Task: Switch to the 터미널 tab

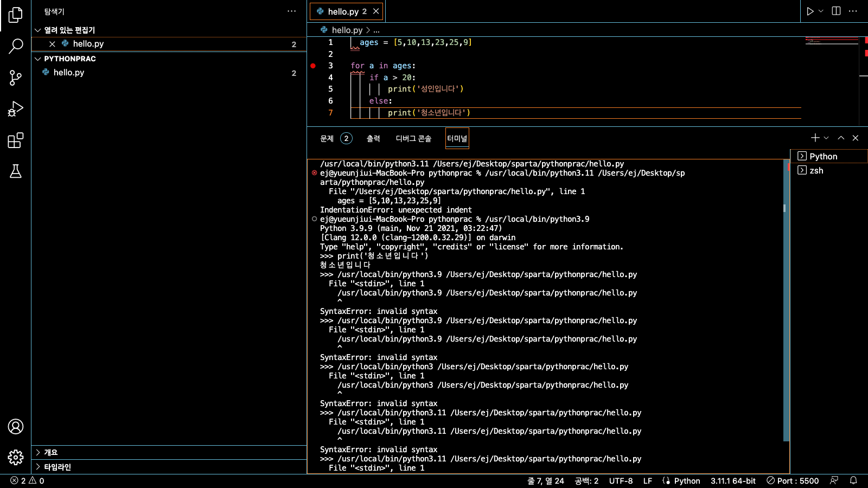Action: pyautogui.click(x=457, y=139)
